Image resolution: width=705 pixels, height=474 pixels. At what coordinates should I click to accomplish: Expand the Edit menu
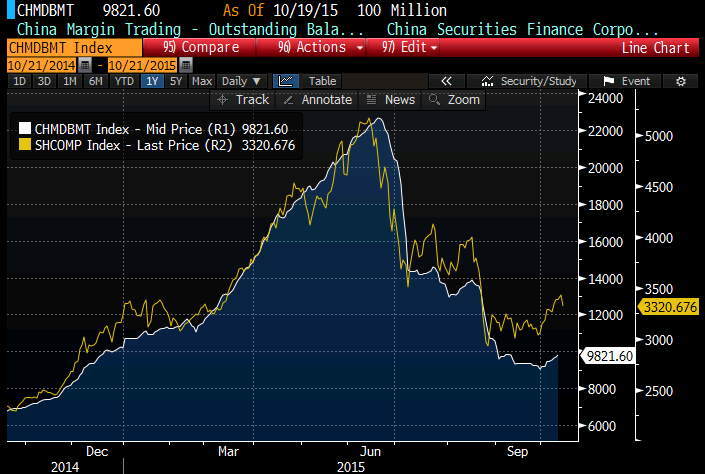click(x=413, y=47)
